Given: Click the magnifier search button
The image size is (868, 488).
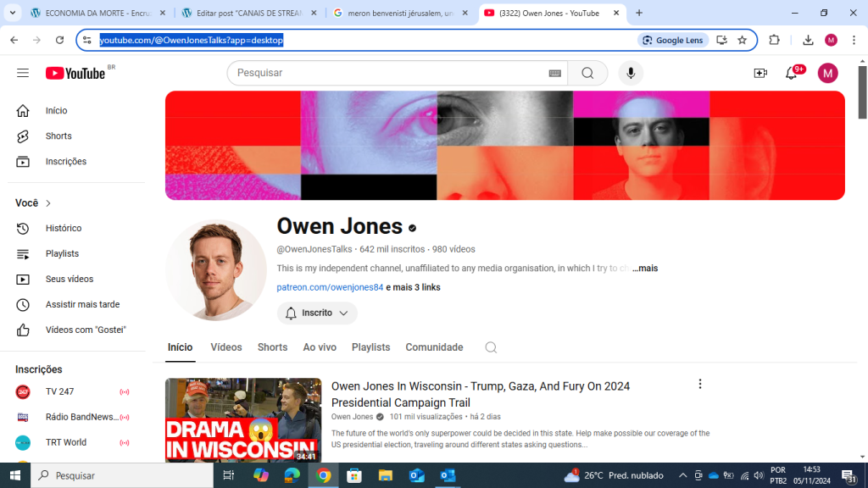Looking at the screenshot, I should point(587,73).
